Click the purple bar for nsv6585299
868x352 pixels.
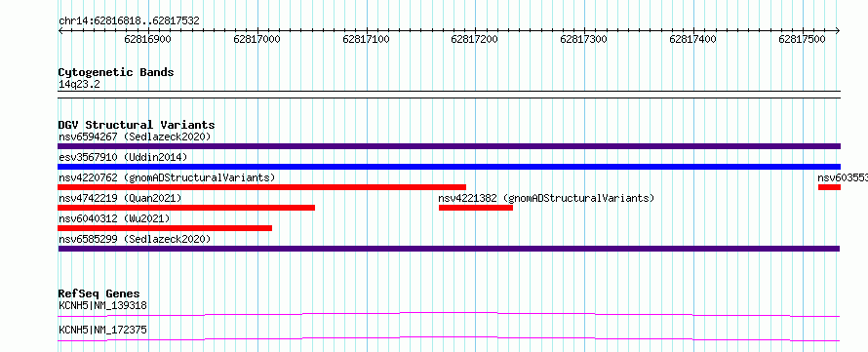449,249
